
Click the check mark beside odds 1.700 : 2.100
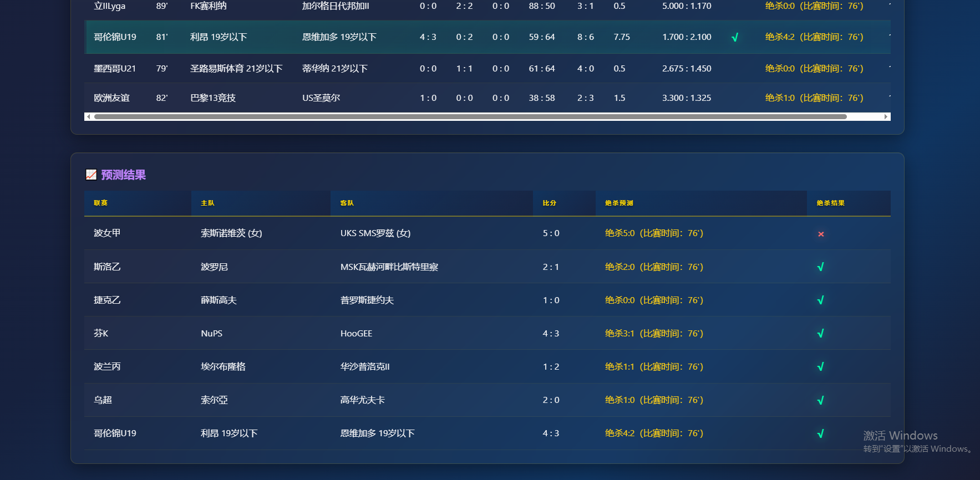(735, 37)
